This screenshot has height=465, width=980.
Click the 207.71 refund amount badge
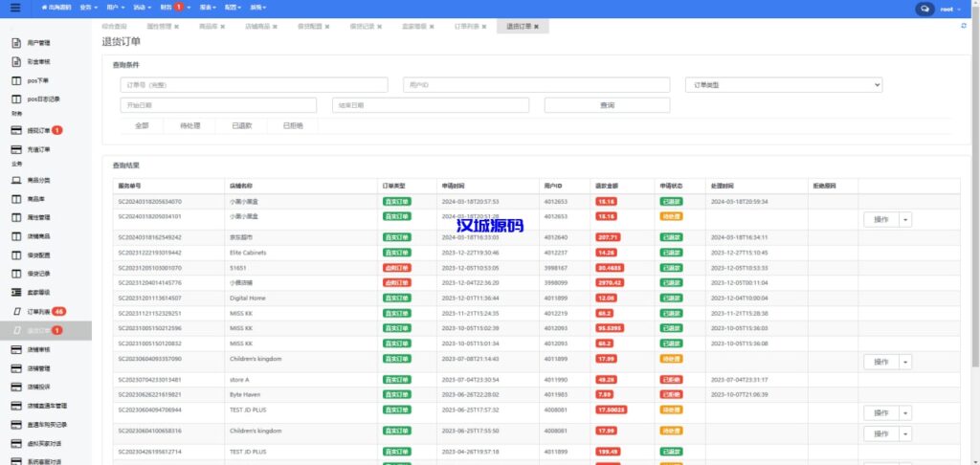tap(608, 237)
